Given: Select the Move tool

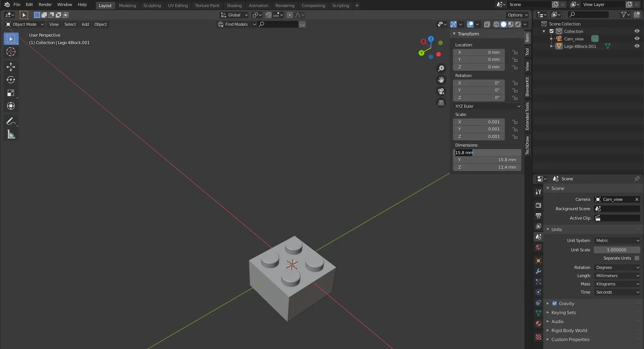Looking at the screenshot, I should pos(11,67).
